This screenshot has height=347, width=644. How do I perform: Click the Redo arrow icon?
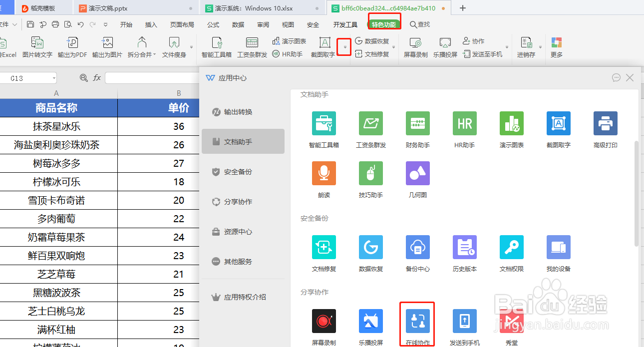[93, 24]
